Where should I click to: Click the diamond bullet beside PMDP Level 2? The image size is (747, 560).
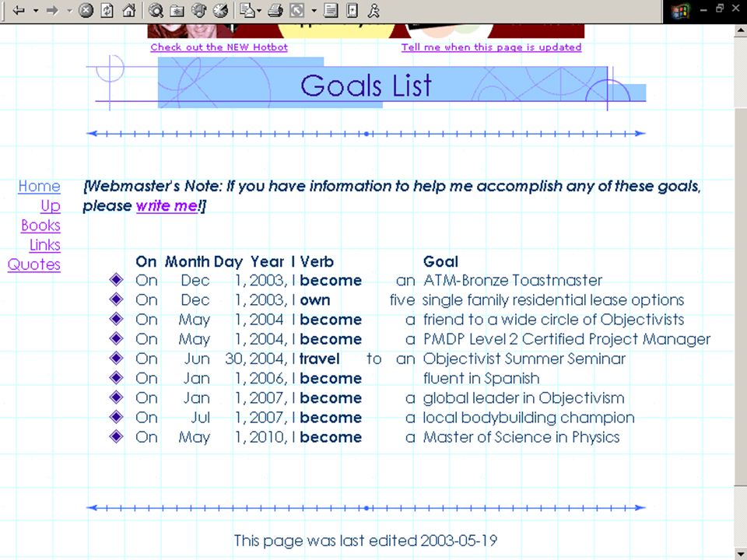coord(116,338)
